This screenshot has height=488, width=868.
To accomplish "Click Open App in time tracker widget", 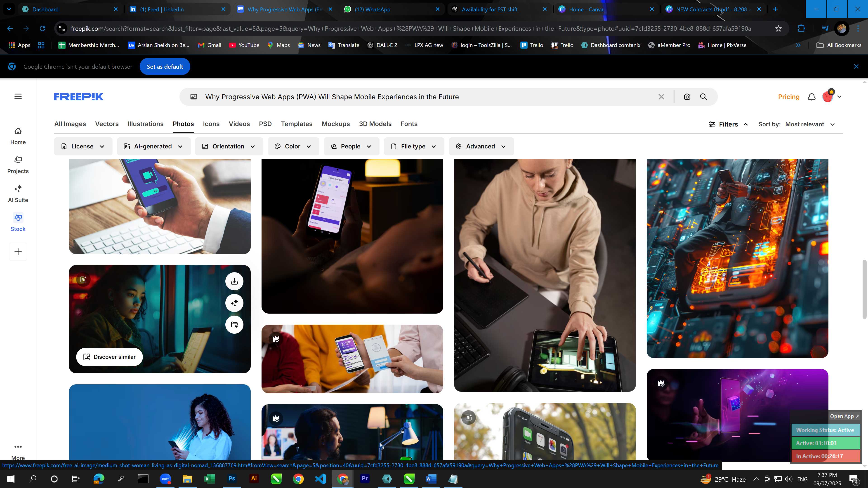I will tap(844, 416).
